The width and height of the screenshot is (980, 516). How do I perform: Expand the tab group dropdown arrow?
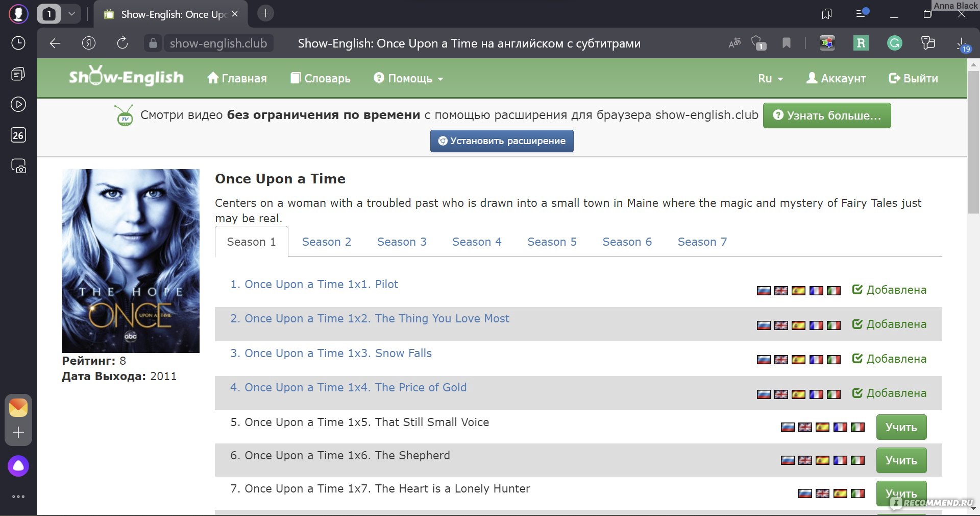click(71, 14)
